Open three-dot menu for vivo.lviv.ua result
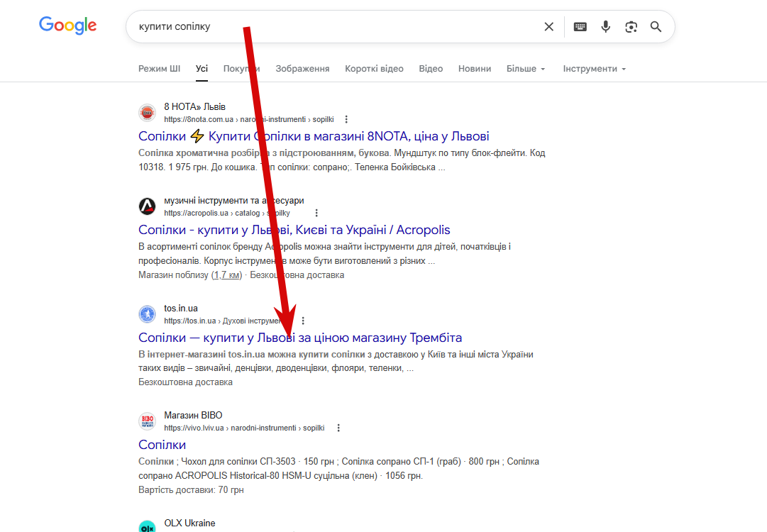The height and width of the screenshot is (532, 767). 338,428
